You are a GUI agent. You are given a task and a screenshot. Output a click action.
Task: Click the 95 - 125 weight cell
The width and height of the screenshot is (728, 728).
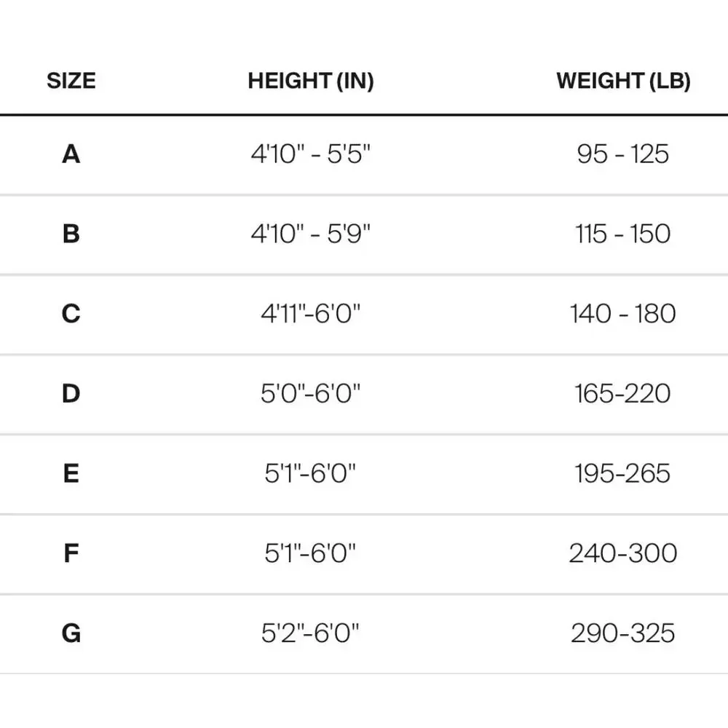pos(623,154)
